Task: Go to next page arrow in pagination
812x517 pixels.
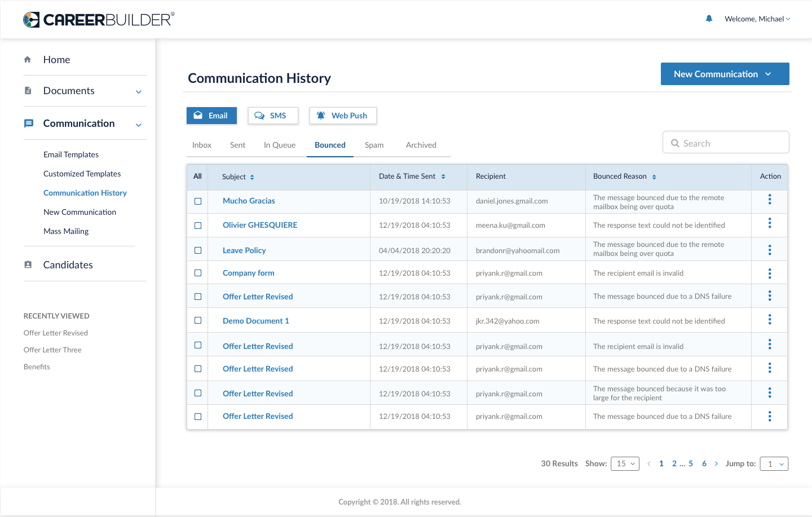Action: 716,463
